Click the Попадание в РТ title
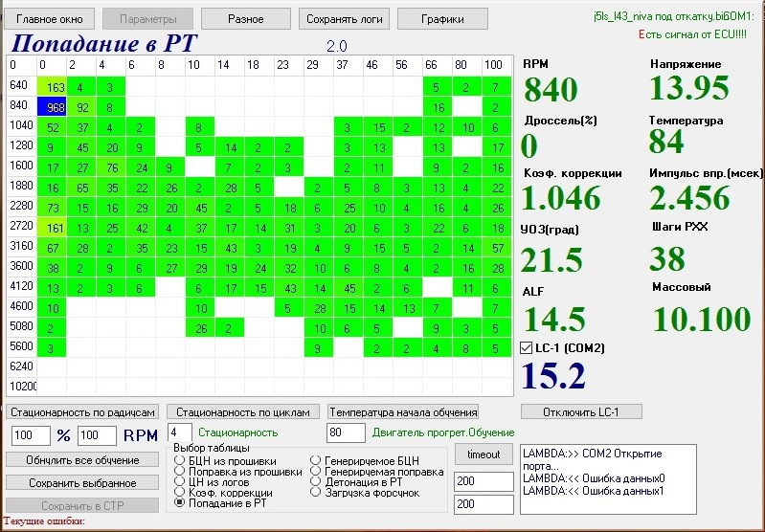This screenshot has width=765, height=532. [104, 43]
